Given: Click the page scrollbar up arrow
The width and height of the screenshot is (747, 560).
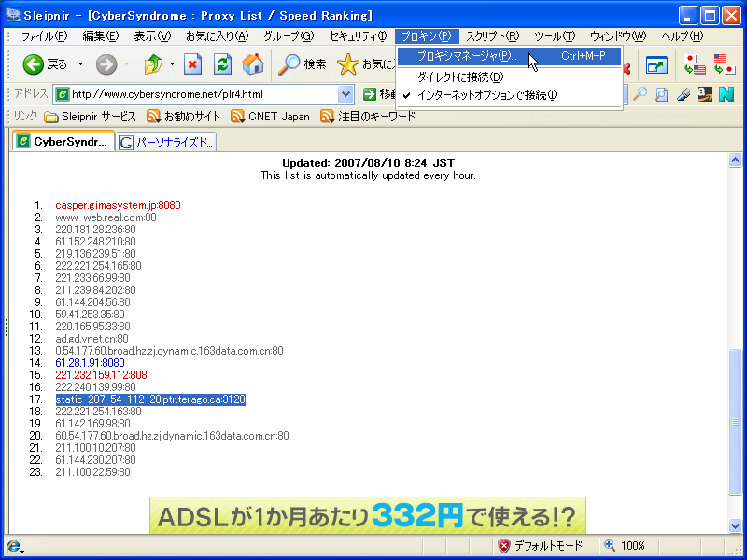Looking at the screenshot, I should pos(735,161).
